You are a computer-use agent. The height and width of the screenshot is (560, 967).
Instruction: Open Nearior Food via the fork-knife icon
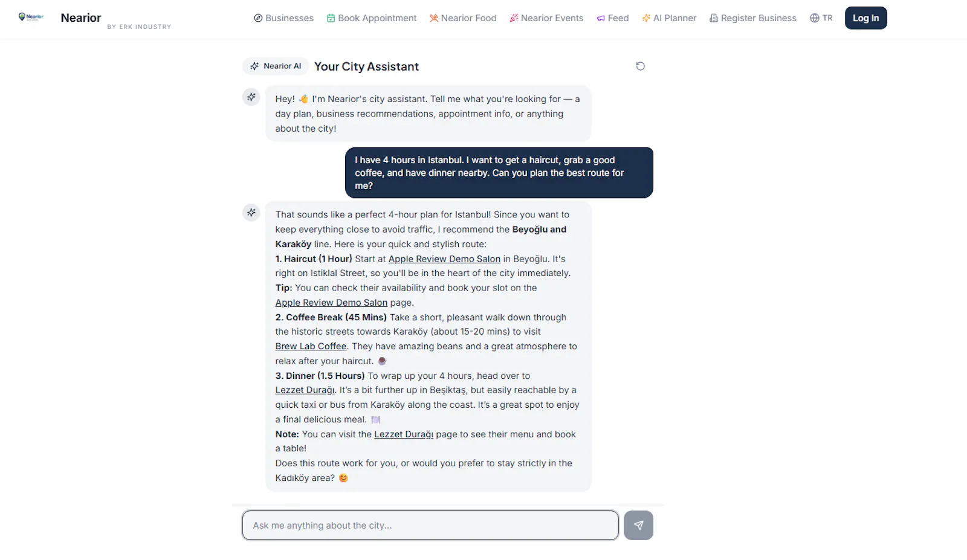click(x=433, y=18)
